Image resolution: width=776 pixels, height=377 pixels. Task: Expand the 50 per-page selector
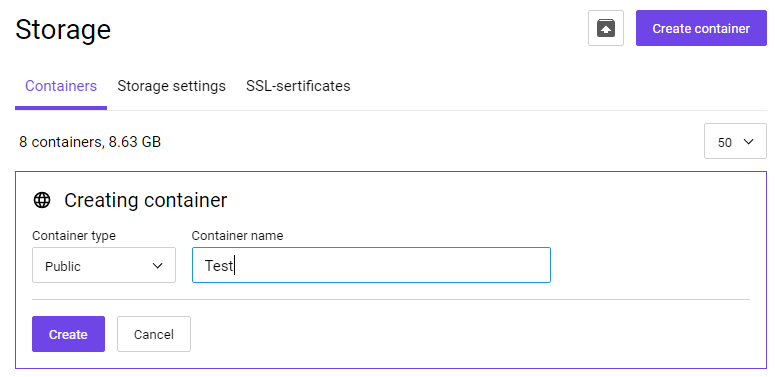pyautogui.click(x=735, y=141)
